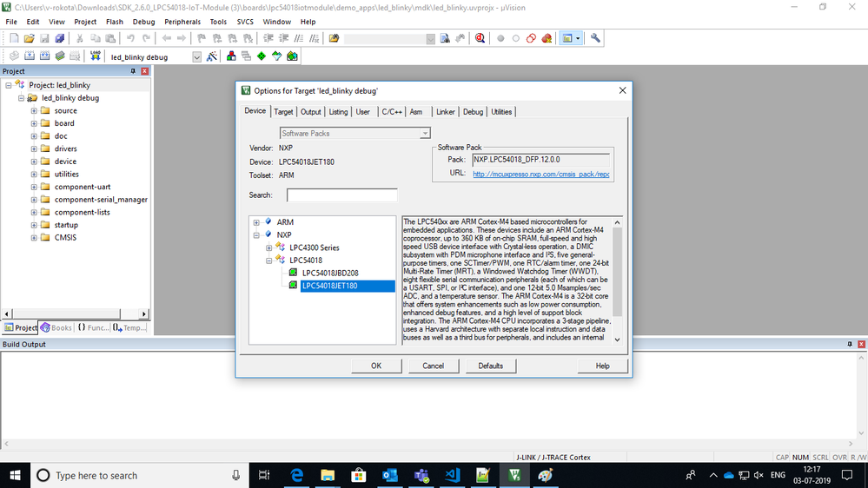Open the Flash menu
868x488 pixels.
[x=115, y=22]
